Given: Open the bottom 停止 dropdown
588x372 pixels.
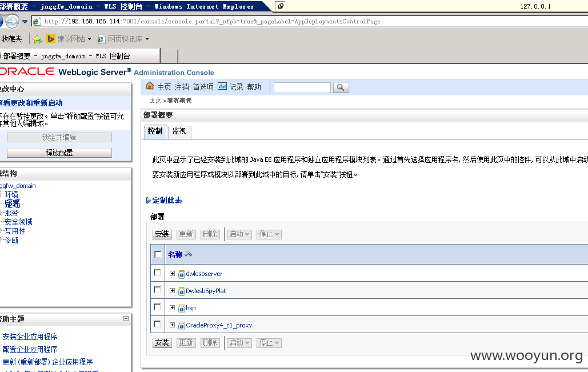Looking at the screenshot, I should point(269,343).
